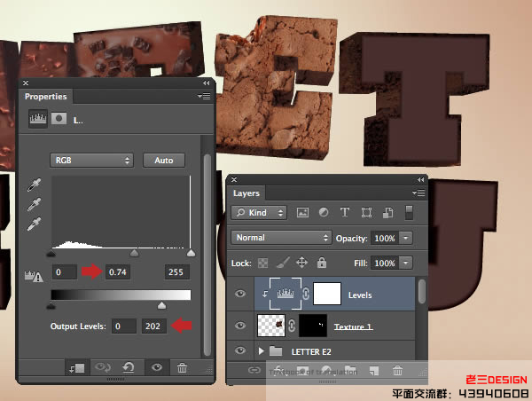Click the Layers panel vertical scrollbar
Image resolution: width=532 pixels, height=401 pixels.
[422, 291]
